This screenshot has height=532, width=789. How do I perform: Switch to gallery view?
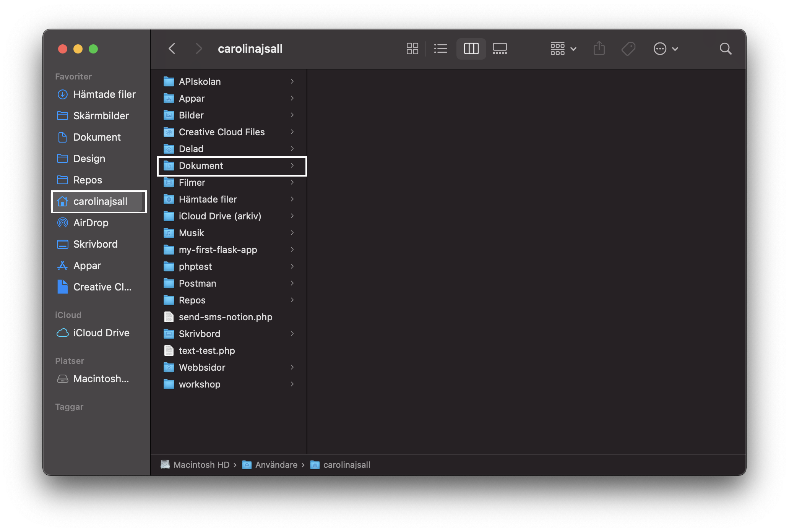click(x=500, y=49)
